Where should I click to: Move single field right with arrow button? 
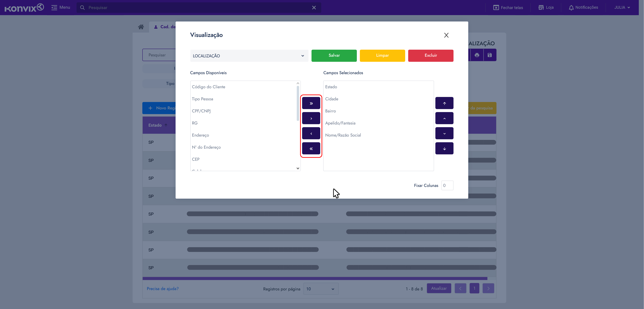pos(311,118)
